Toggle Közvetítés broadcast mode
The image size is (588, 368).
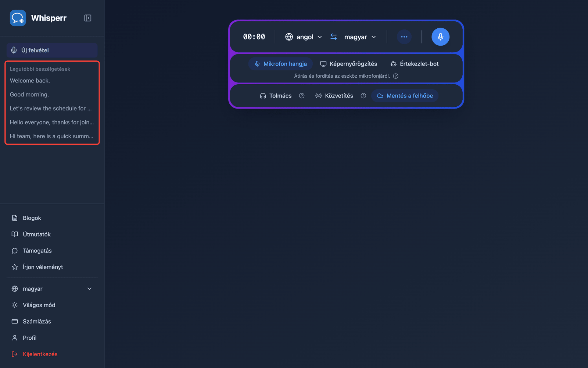pos(334,96)
